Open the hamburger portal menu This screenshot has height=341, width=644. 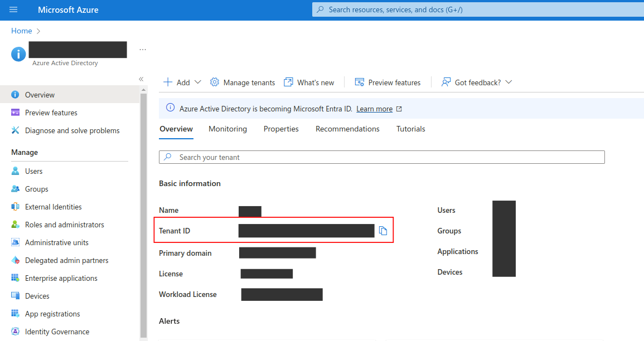pos(13,10)
